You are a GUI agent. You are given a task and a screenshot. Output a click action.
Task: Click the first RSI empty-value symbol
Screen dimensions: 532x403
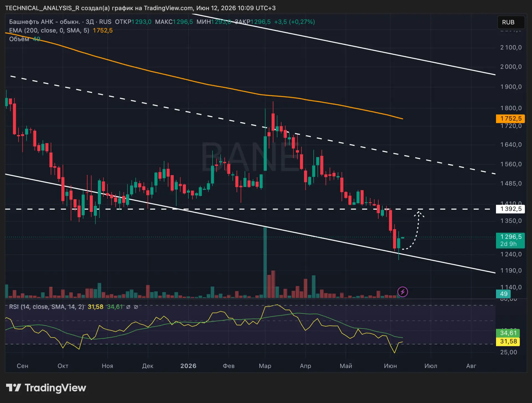tap(128, 307)
